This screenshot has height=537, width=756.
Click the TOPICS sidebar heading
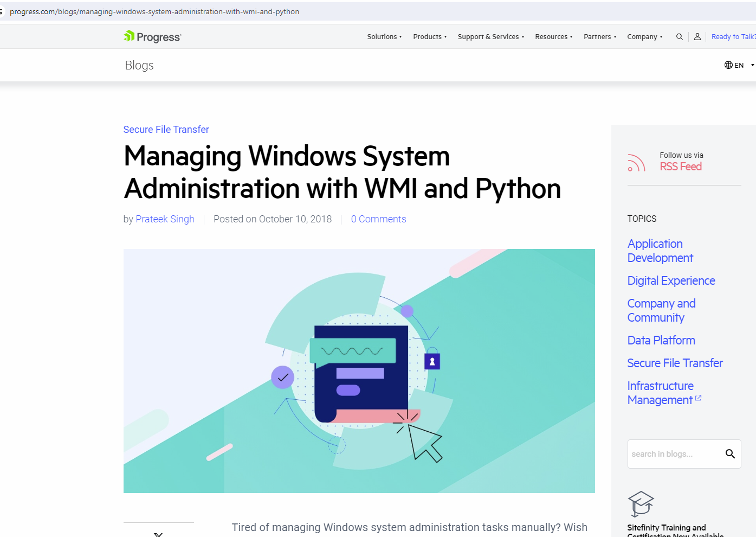pos(642,219)
